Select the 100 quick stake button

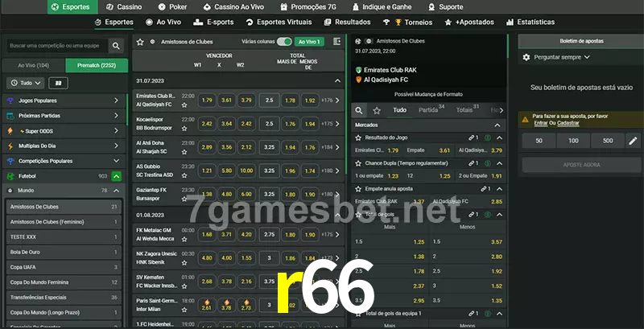tap(573, 141)
